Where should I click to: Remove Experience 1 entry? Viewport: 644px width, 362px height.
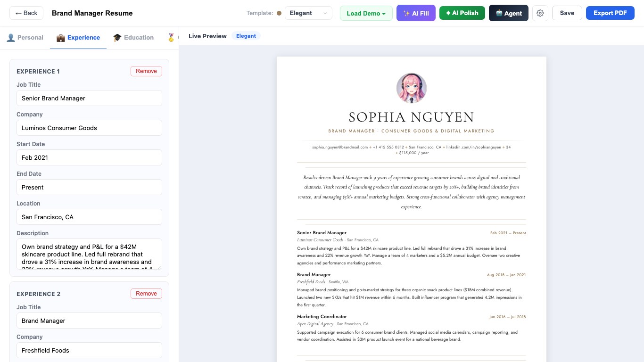[146, 71]
